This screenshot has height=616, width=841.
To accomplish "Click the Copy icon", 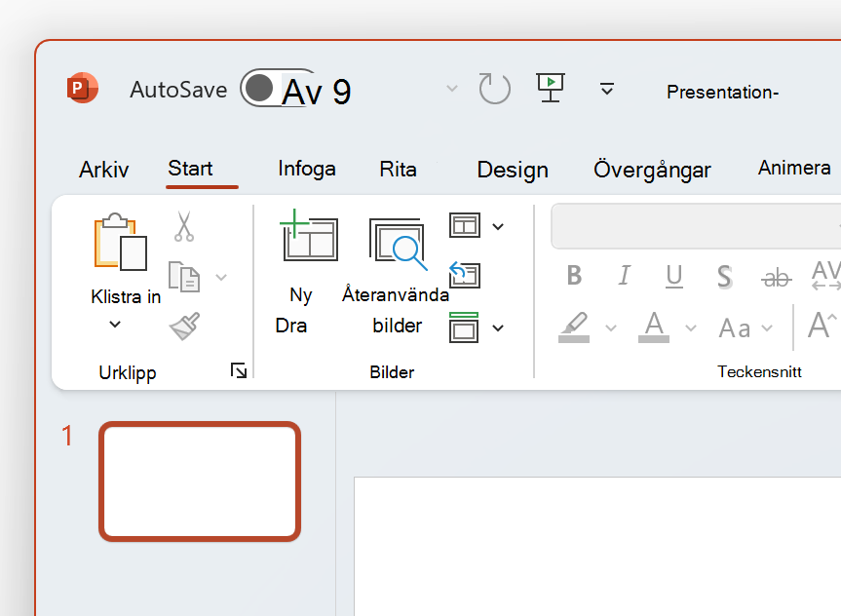I will [184, 277].
